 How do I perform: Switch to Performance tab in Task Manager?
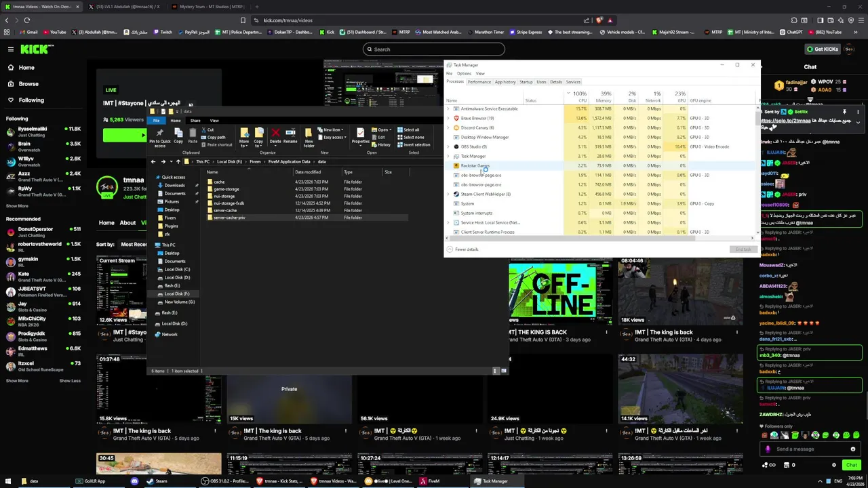(x=479, y=82)
